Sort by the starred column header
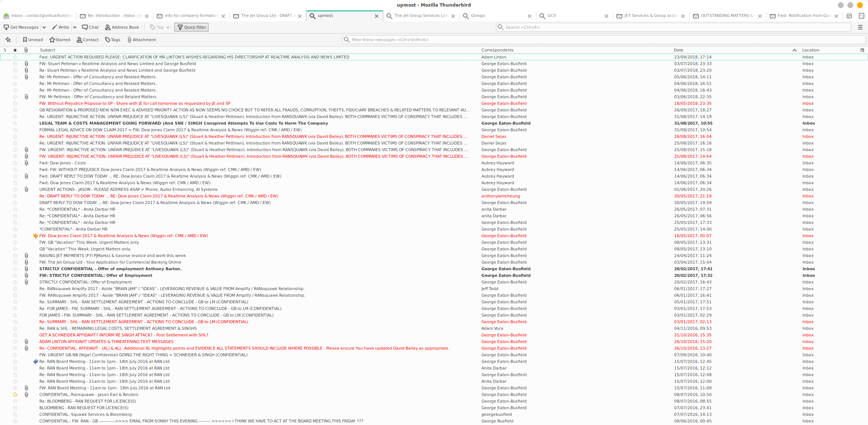Viewport: 868px width, 425px height. tap(15, 50)
